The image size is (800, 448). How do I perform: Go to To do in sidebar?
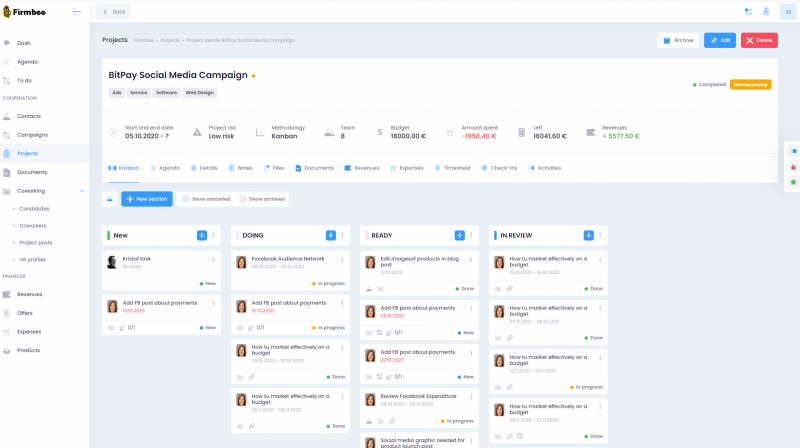(24, 81)
